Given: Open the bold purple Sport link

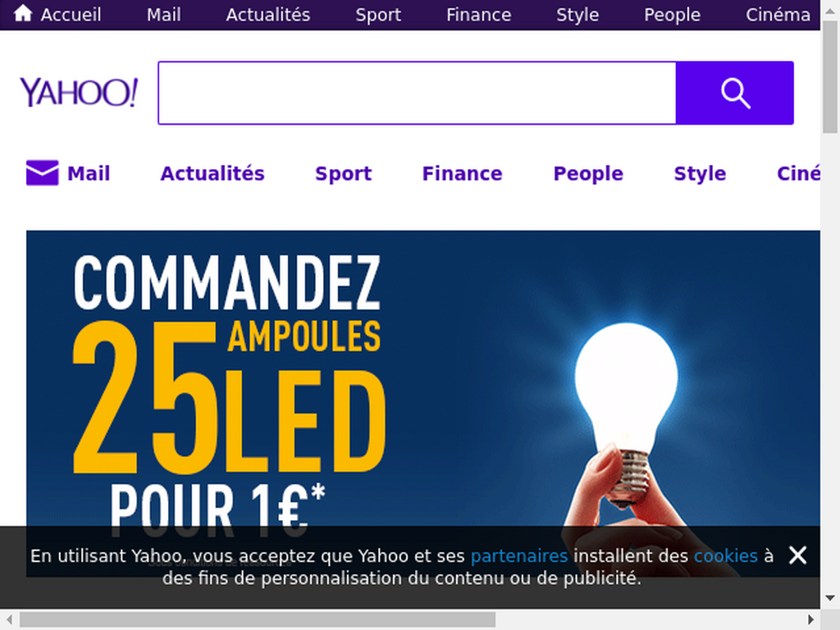Looking at the screenshot, I should 344,174.
